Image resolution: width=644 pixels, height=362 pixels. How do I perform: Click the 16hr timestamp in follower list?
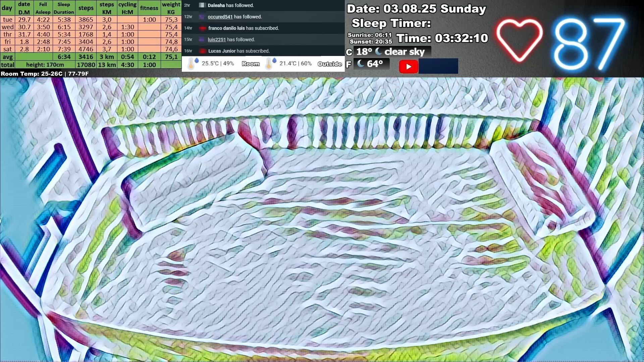tap(188, 51)
